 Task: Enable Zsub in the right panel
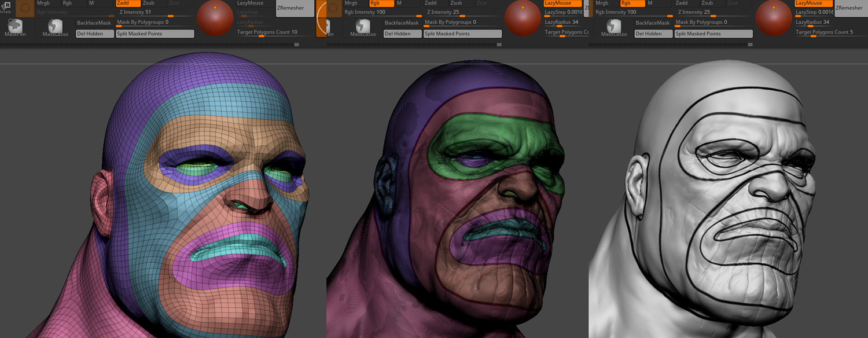pyautogui.click(x=713, y=3)
